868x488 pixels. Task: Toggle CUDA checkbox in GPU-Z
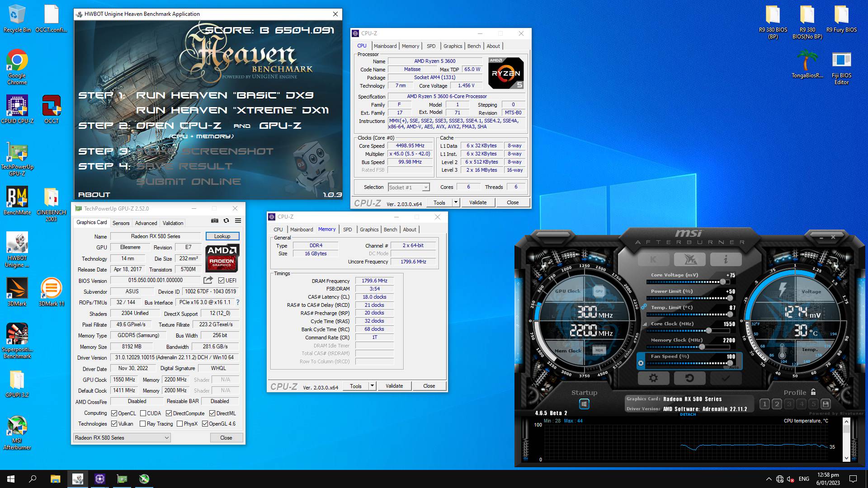pyautogui.click(x=143, y=413)
